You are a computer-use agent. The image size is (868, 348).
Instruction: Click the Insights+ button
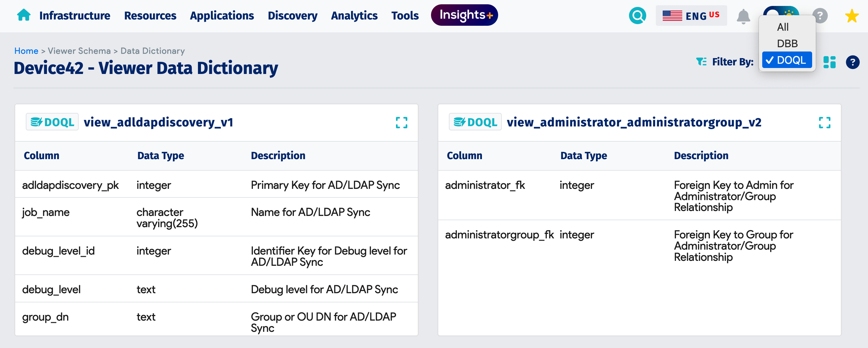pos(464,15)
